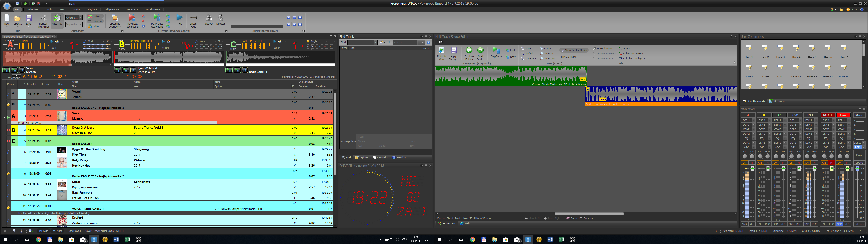
Task: Toggle the Fading option in Auto Play
Action: click(x=94, y=16)
